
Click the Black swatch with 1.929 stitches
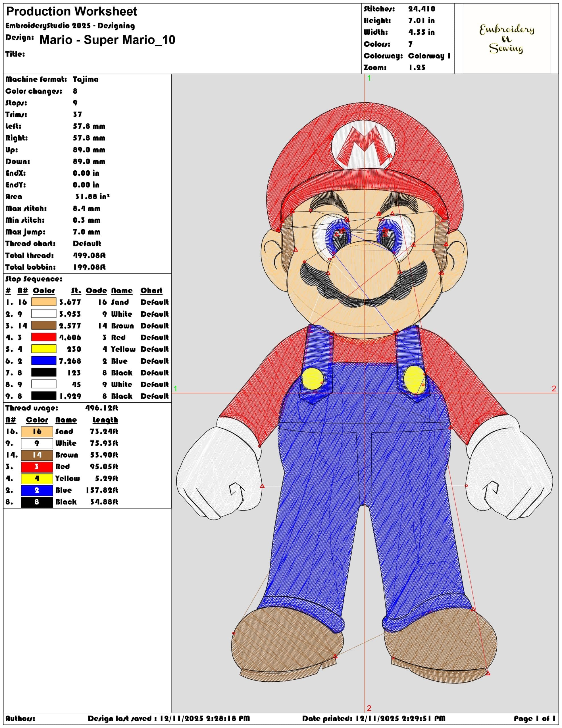pyautogui.click(x=44, y=396)
